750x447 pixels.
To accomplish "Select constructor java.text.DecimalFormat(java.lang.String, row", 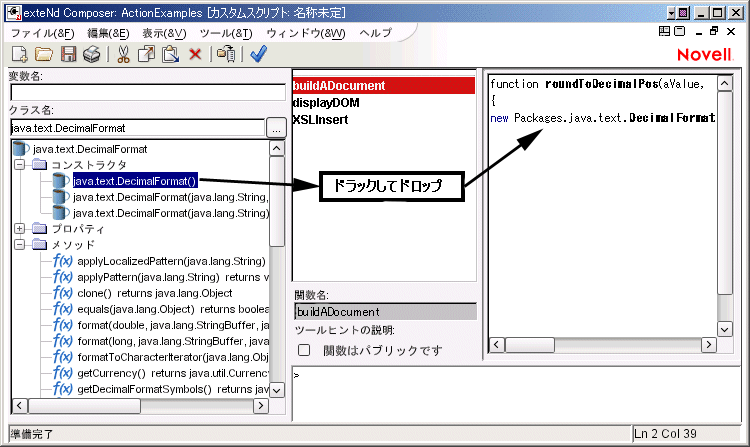I will pyautogui.click(x=170, y=197).
